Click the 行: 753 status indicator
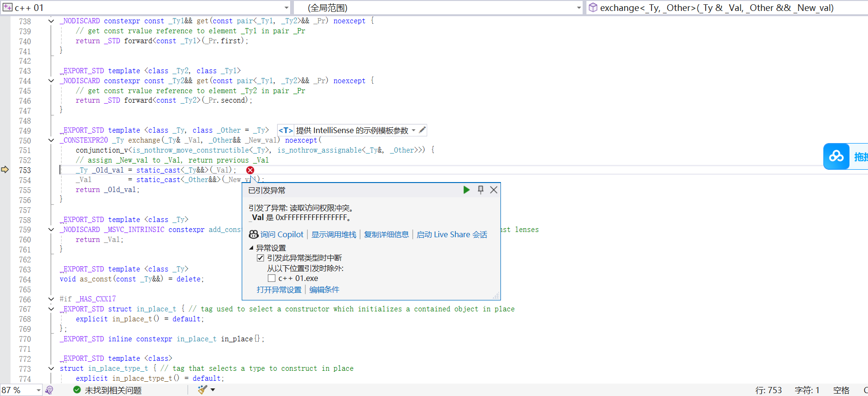 768,390
